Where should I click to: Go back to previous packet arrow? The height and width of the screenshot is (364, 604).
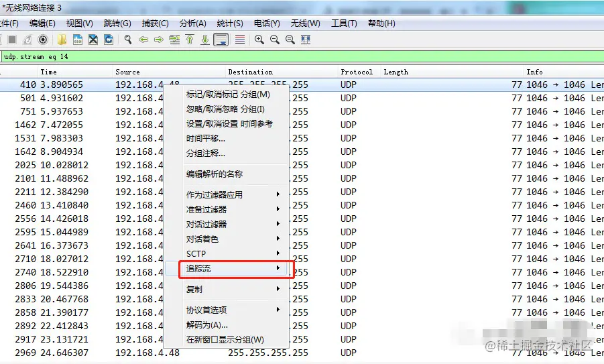[x=143, y=40]
